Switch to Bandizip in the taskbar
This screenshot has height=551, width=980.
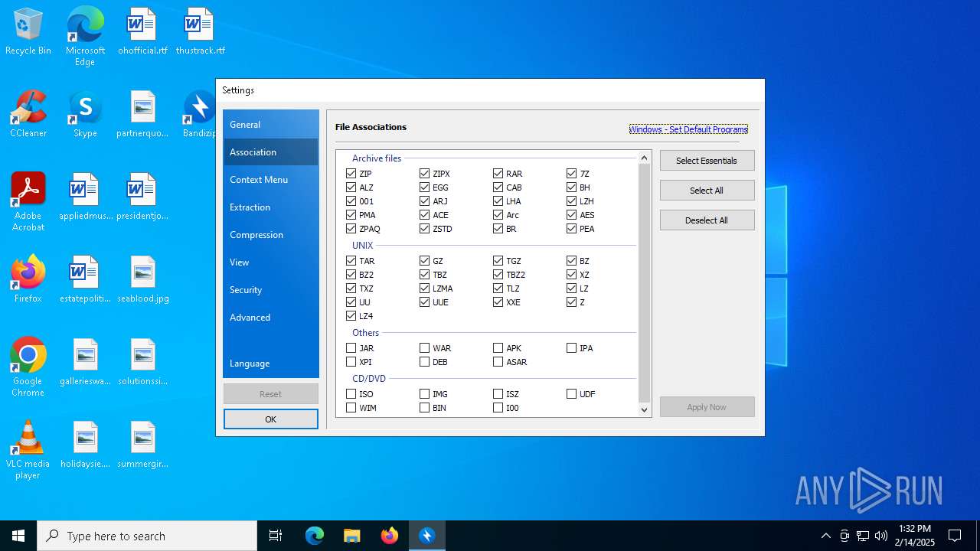click(x=427, y=536)
